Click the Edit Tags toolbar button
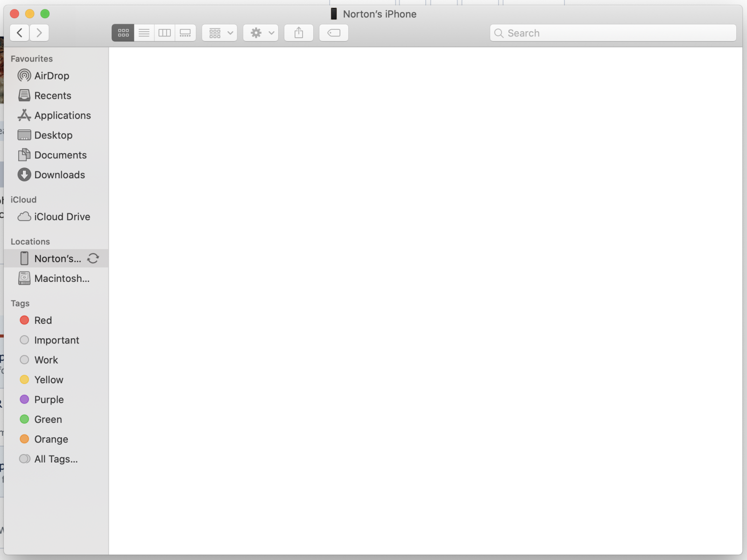The height and width of the screenshot is (560, 747). (334, 33)
